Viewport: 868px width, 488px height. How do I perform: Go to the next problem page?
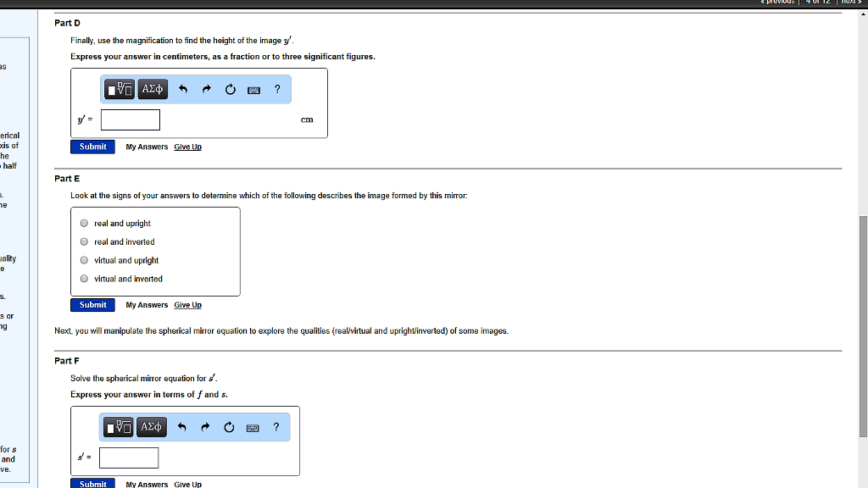(850, 2)
